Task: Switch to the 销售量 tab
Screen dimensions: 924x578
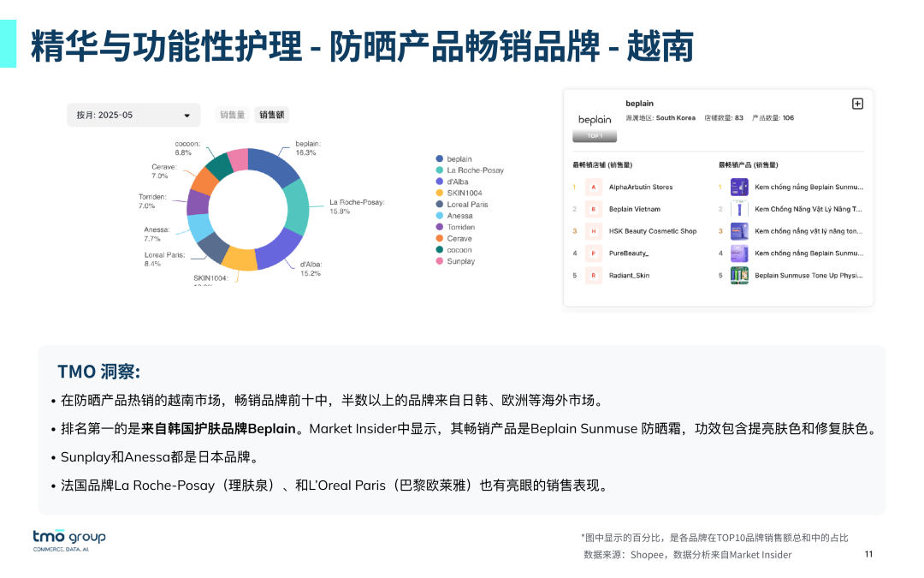Action: pos(232,115)
